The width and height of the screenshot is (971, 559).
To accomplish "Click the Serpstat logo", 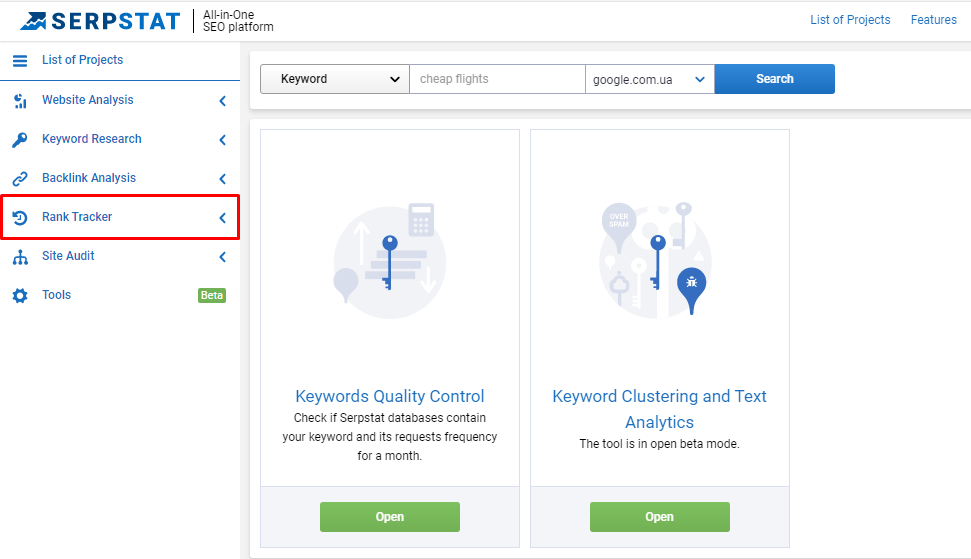I will (x=100, y=21).
